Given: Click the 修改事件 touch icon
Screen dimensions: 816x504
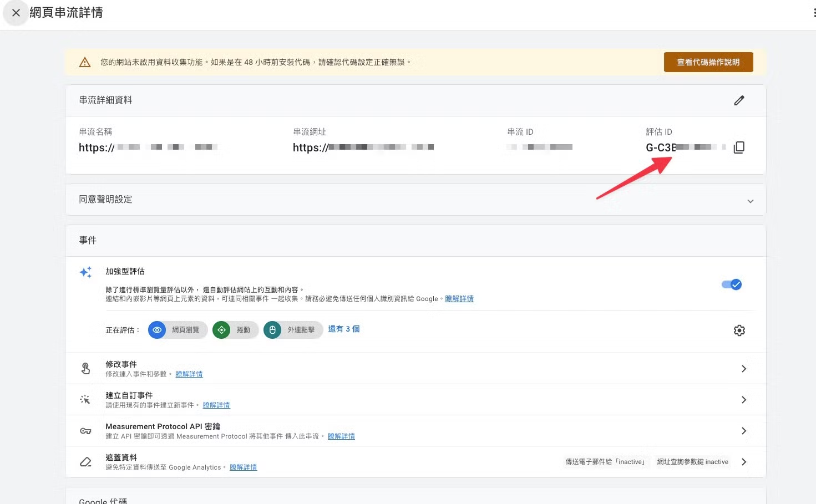Looking at the screenshot, I should click(85, 369).
